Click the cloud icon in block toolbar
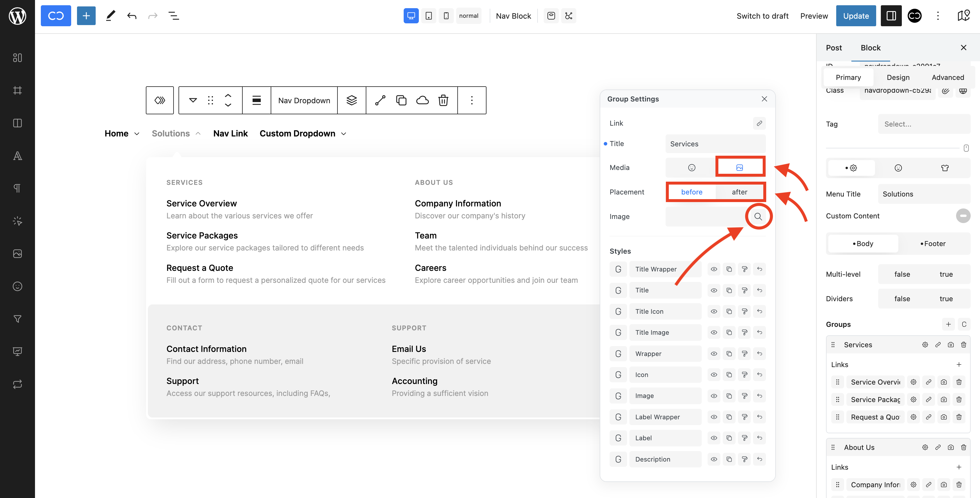Viewport: 980px width, 498px height. tap(422, 100)
